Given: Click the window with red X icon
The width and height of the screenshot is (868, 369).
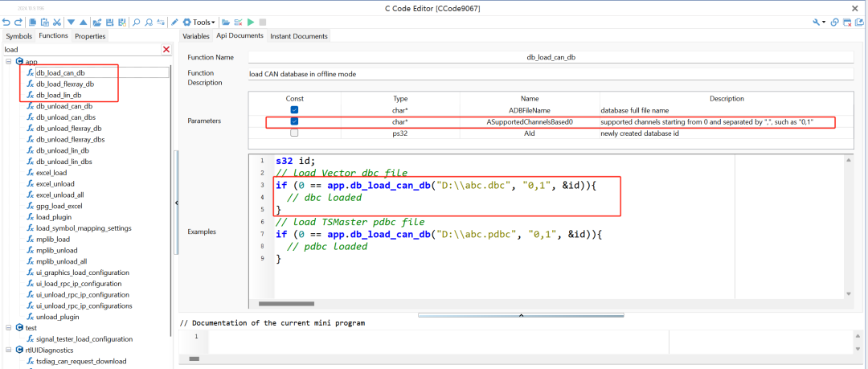Looking at the screenshot, I should click(847, 23).
